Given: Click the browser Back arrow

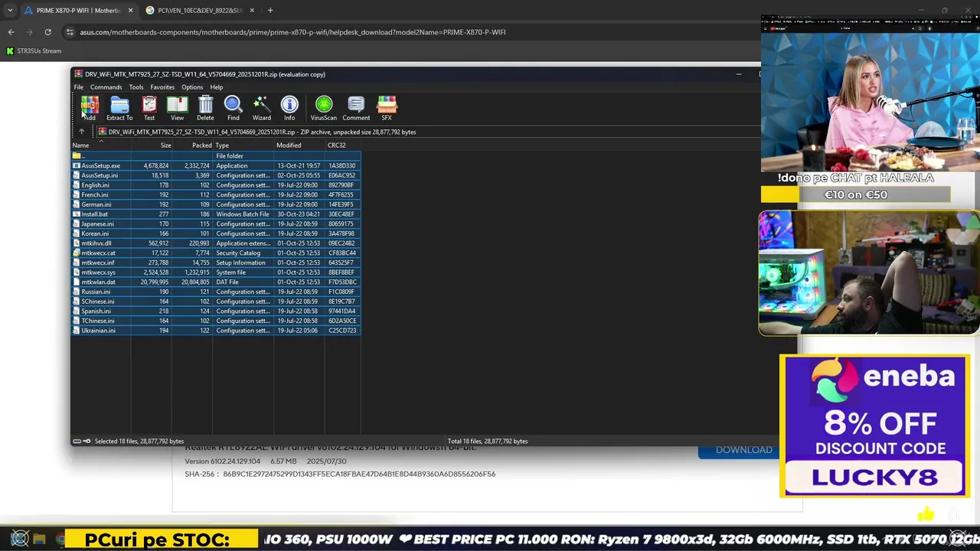Looking at the screenshot, I should tap(11, 32).
